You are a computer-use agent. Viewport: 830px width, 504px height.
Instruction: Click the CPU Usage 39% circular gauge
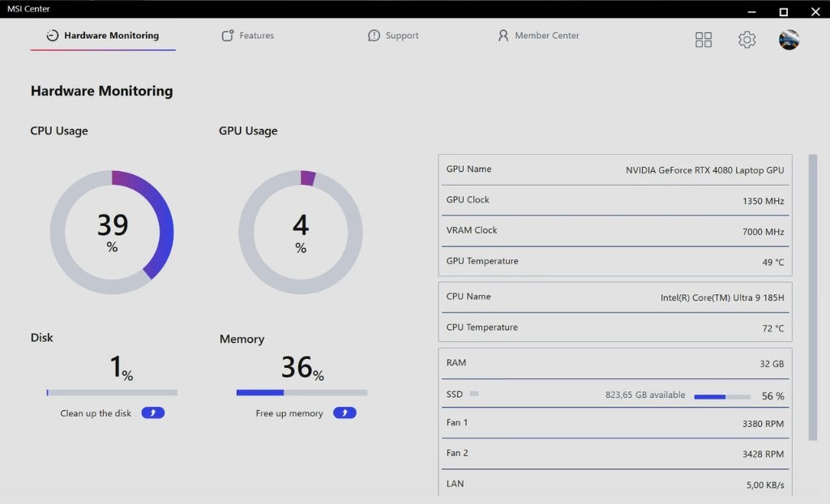(x=112, y=232)
